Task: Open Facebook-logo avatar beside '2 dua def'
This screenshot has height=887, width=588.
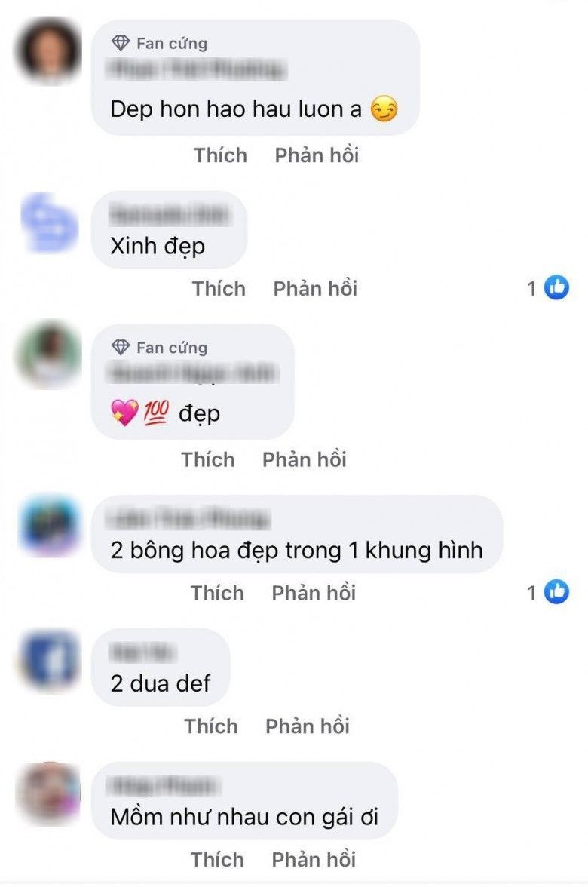Action: coord(50,660)
